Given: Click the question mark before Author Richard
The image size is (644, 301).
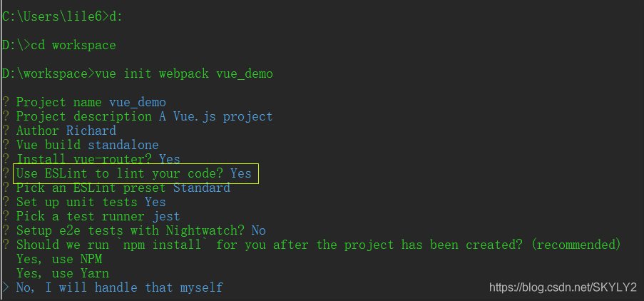Looking at the screenshot, I should 5,131.
